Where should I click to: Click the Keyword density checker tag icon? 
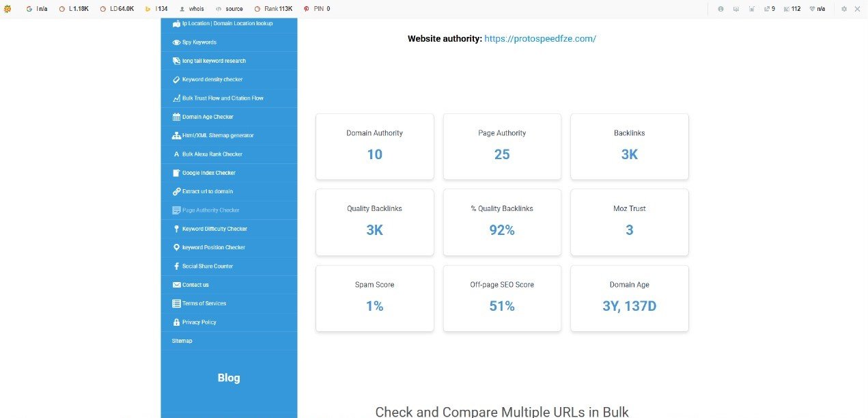176,79
